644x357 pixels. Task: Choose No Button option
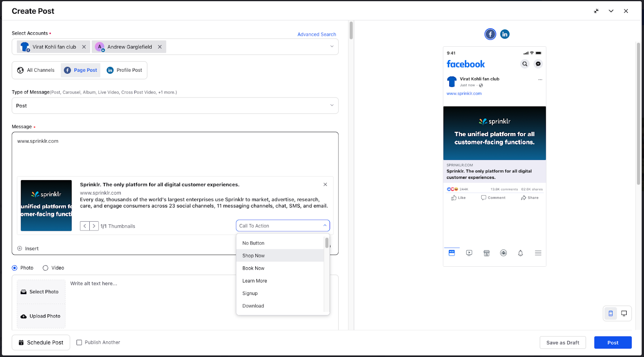(x=280, y=243)
